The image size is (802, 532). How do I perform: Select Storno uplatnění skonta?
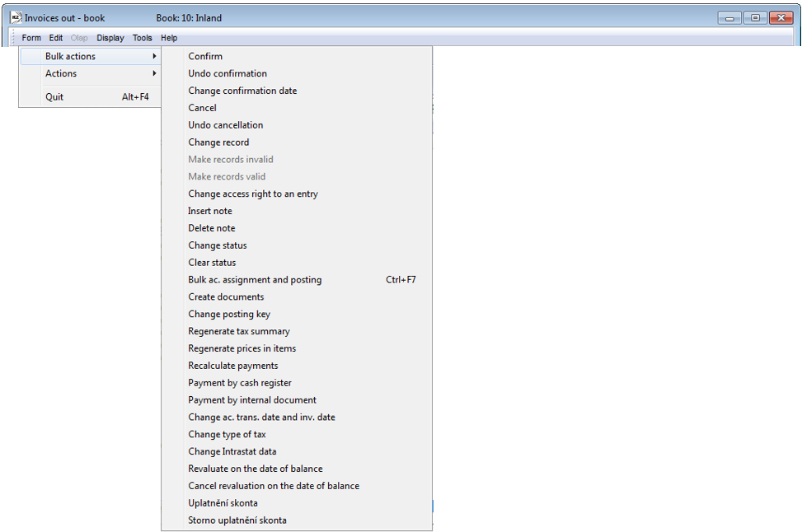[x=297, y=520]
